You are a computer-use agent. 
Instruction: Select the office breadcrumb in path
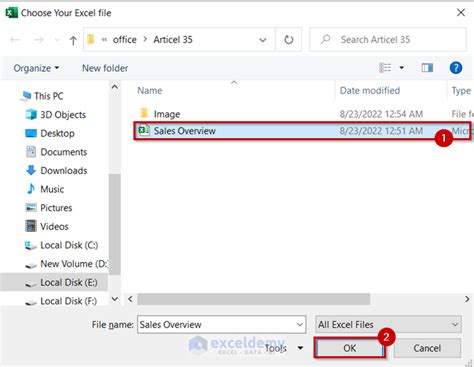[x=125, y=40]
